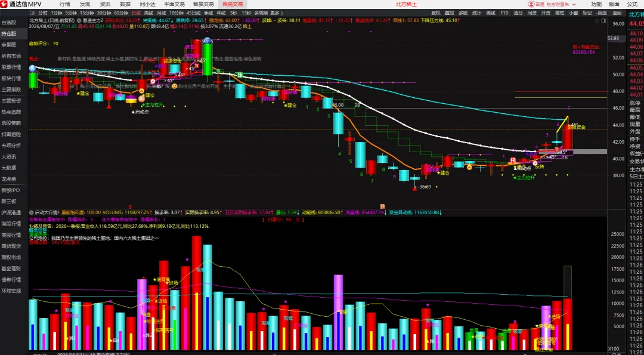Select the 5分钟 chart period

(x=71, y=13)
